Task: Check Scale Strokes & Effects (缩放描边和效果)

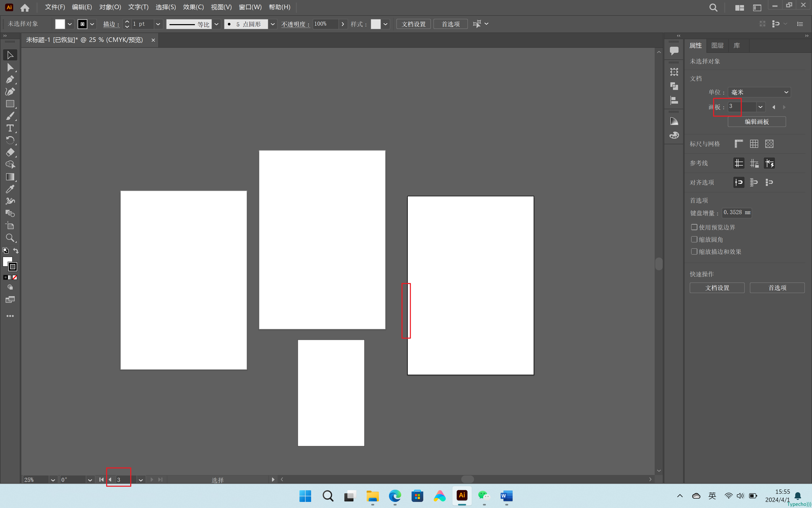Action: (x=694, y=251)
